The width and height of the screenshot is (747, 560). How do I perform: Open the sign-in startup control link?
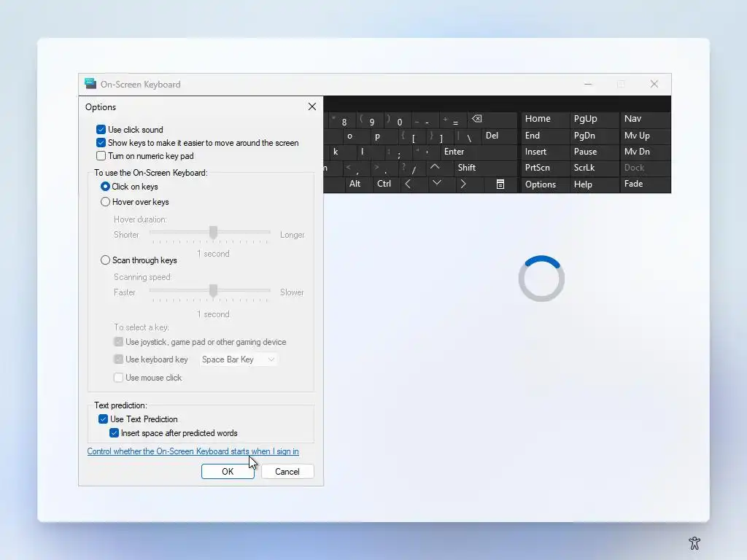[x=193, y=451]
